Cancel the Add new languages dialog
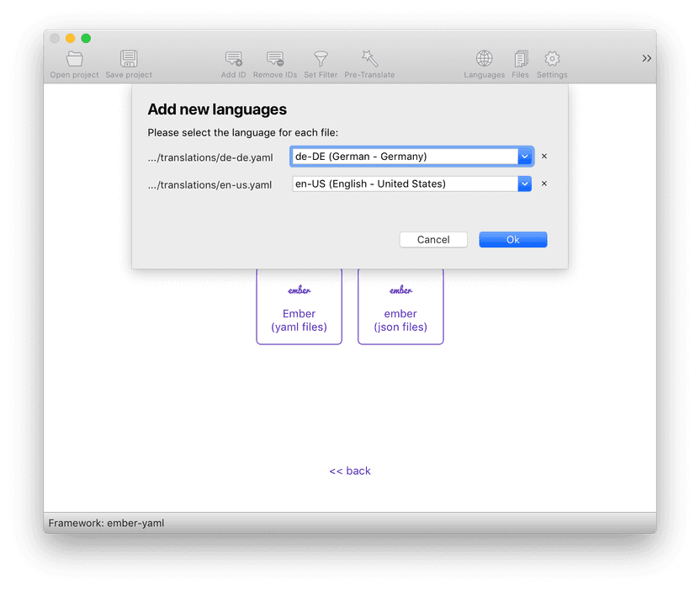Viewport: 700px width, 591px height. tap(433, 239)
